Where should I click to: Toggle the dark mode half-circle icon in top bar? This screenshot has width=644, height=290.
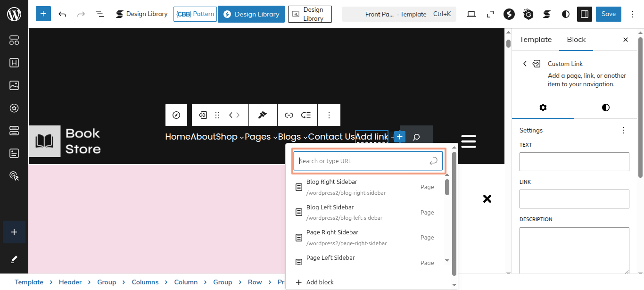point(566,14)
